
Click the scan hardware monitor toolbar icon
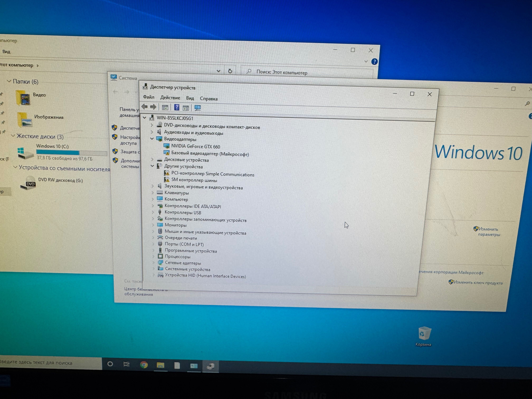(198, 108)
